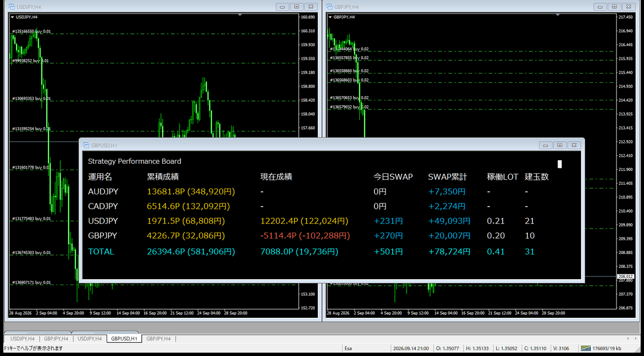
Task: Click AUDJPY cumulative result 13681.8P (348,920円)
Action: 191,191
